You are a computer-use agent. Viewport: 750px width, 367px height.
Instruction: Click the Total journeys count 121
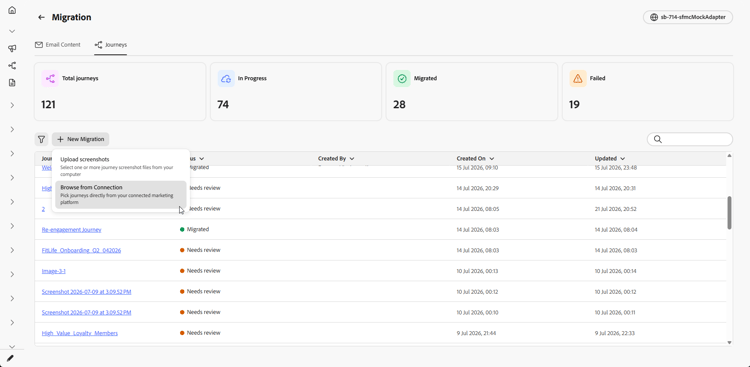tap(48, 104)
